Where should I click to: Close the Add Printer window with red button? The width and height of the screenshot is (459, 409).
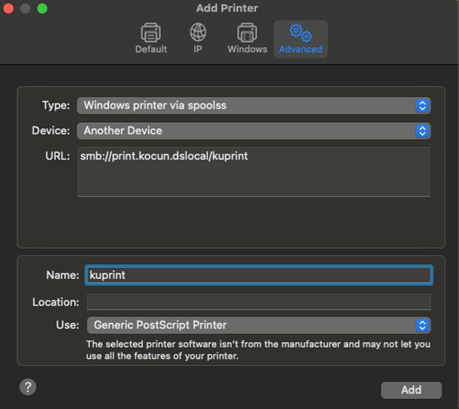(8, 8)
